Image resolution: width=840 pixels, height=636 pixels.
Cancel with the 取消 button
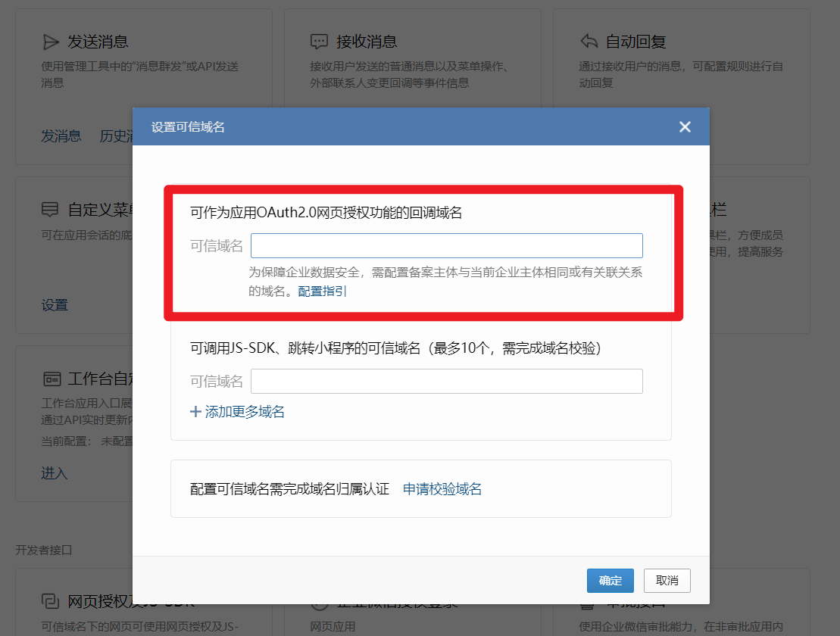point(667,581)
